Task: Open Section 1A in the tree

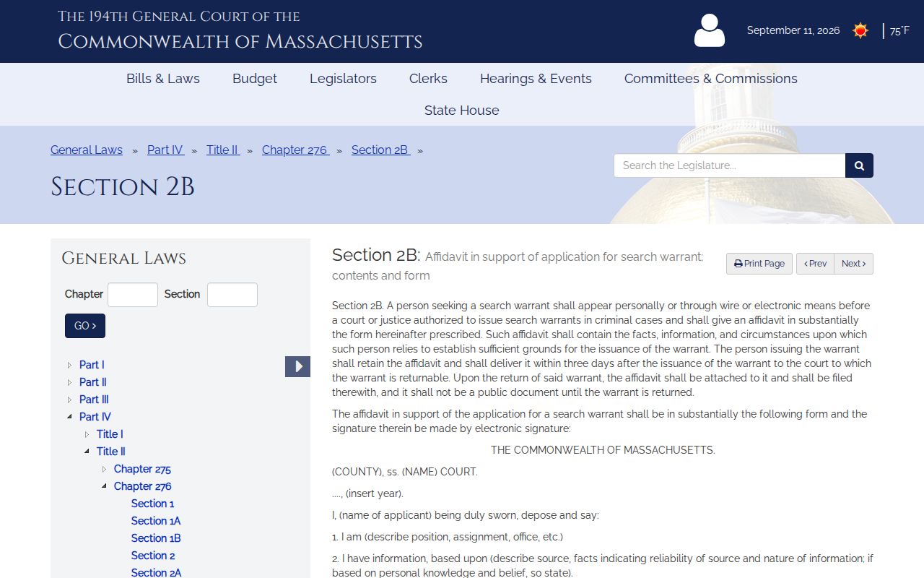Action: (156, 521)
